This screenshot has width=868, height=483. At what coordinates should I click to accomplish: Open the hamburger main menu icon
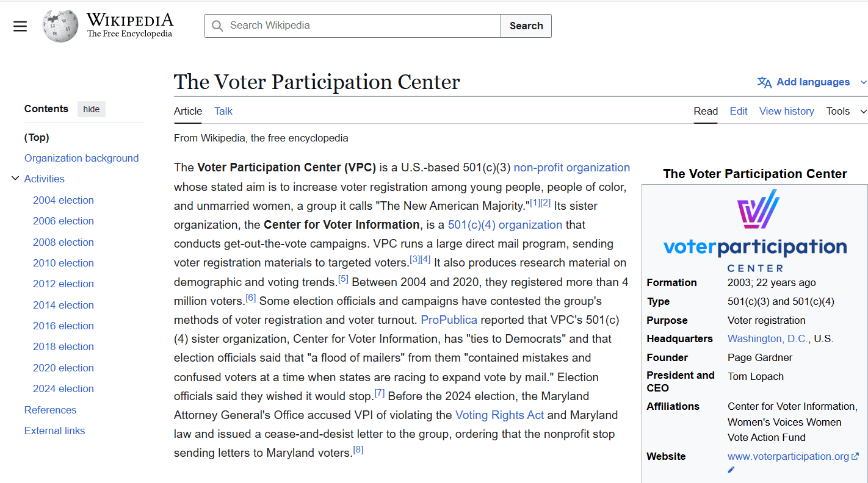coord(20,26)
